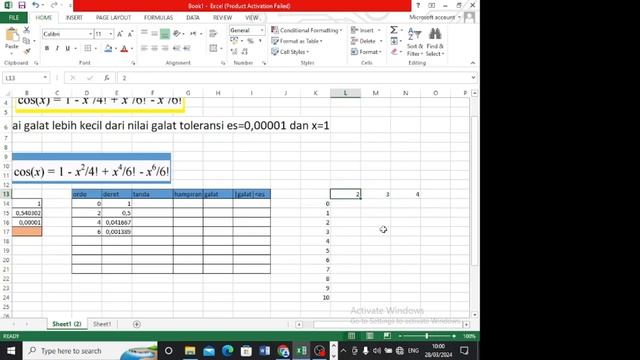Click the Wrap Text icon
The image size is (640, 360).
213,34
